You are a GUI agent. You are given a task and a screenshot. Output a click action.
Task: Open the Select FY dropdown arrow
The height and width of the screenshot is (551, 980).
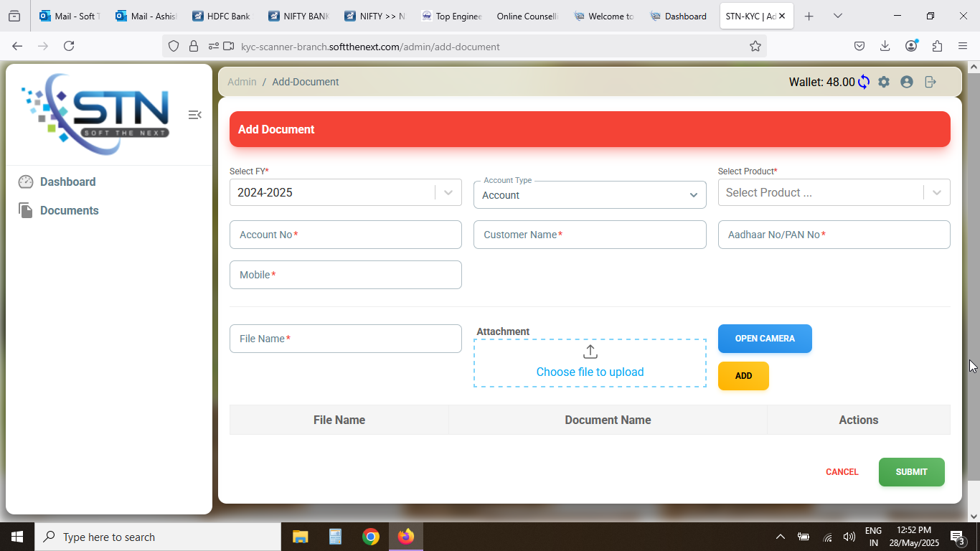pyautogui.click(x=448, y=192)
